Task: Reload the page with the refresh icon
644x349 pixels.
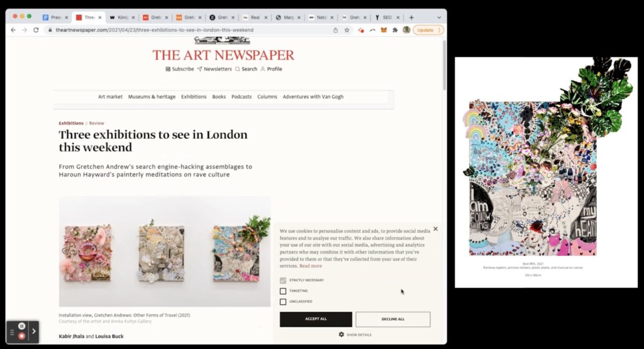Action: coord(36,30)
